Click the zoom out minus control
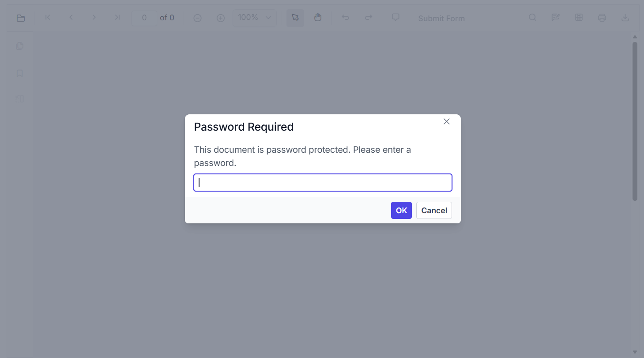644x358 pixels. [x=197, y=18]
